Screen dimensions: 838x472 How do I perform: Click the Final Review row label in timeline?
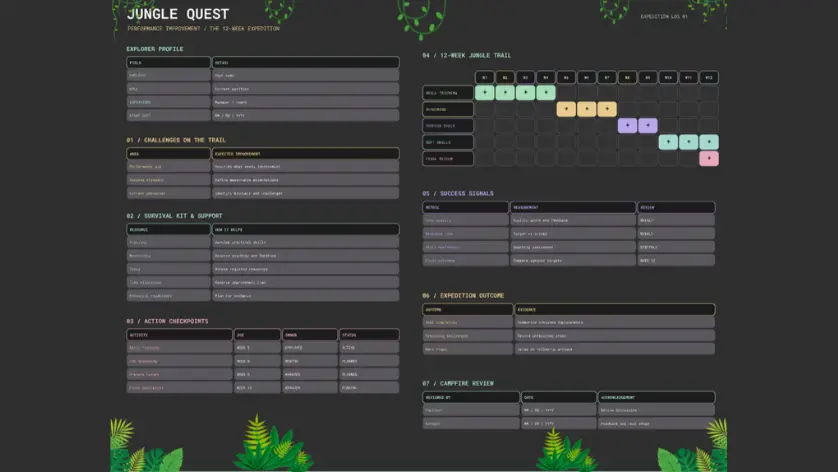(448, 158)
